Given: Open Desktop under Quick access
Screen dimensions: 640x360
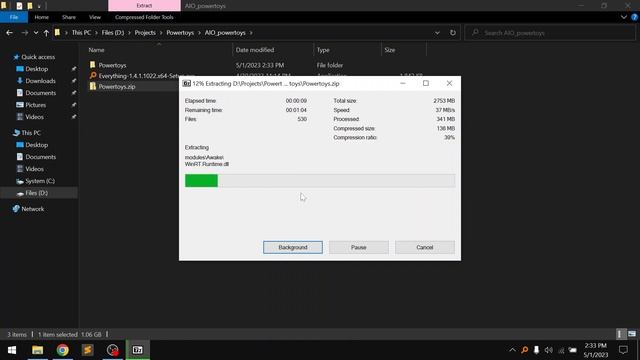Looking at the screenshot, I should (x=36, y=69).
